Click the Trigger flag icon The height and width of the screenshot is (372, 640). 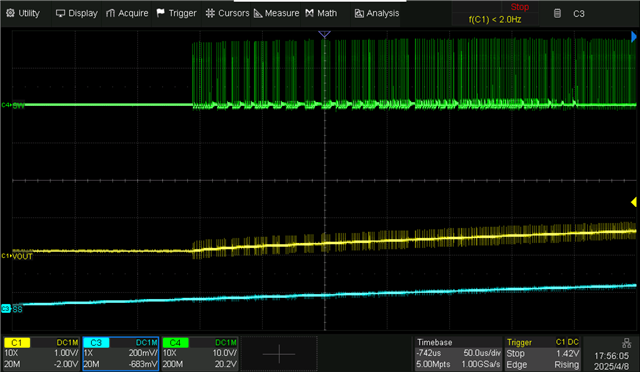[161, 13]
